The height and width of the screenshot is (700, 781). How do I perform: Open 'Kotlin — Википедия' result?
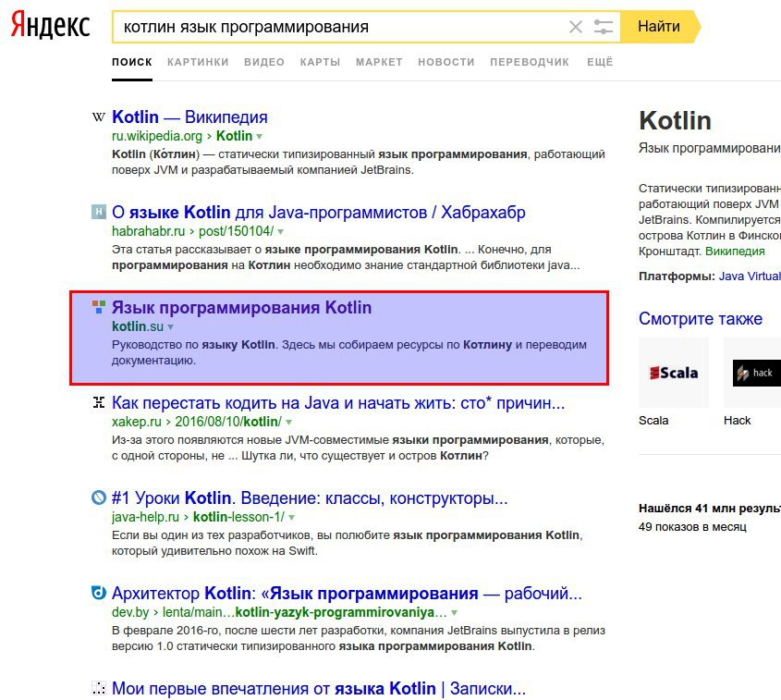pos(189,117)
